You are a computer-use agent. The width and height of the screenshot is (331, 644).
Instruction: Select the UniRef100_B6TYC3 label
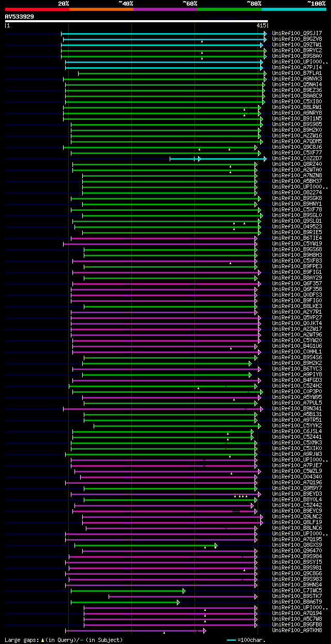click(297, 369)
